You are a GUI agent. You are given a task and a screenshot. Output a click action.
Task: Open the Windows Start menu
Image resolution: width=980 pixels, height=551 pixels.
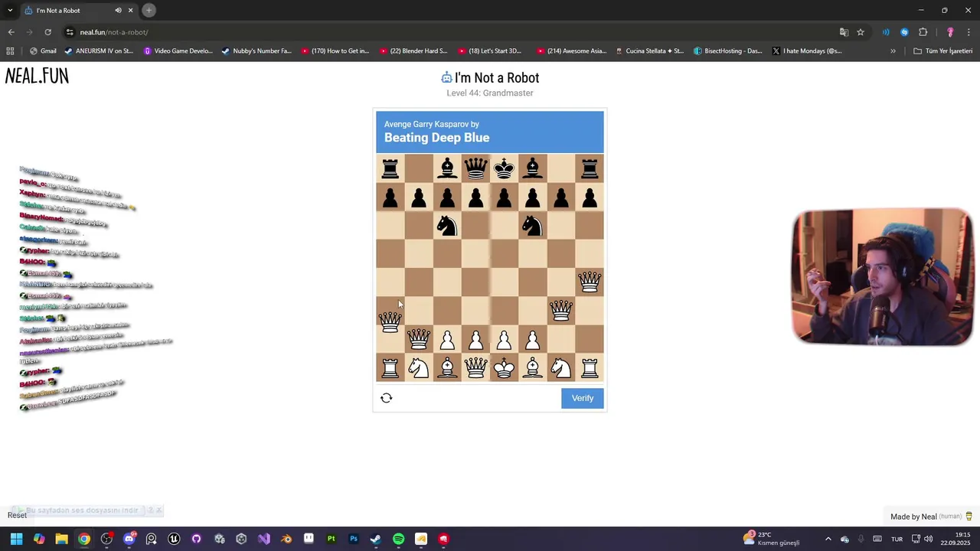click(16, 539)
